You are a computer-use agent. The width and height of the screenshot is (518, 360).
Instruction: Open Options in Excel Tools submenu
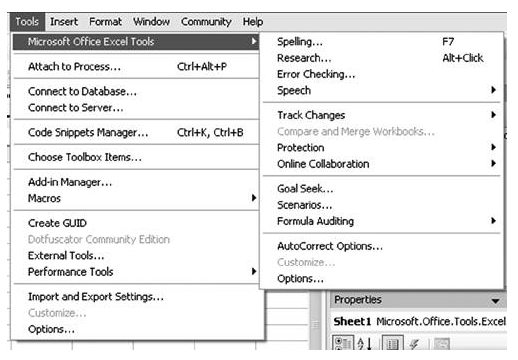(x=382, y=278)
